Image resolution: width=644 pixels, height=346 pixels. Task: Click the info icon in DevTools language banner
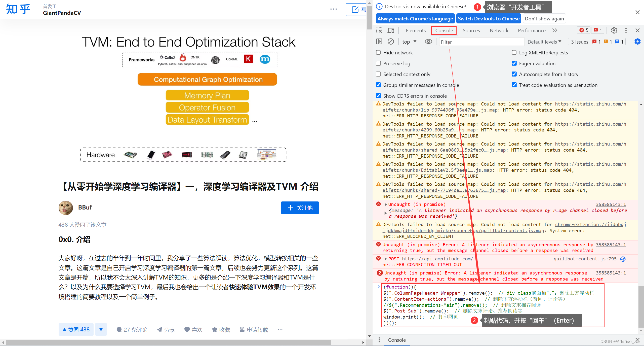coord(379,7)
